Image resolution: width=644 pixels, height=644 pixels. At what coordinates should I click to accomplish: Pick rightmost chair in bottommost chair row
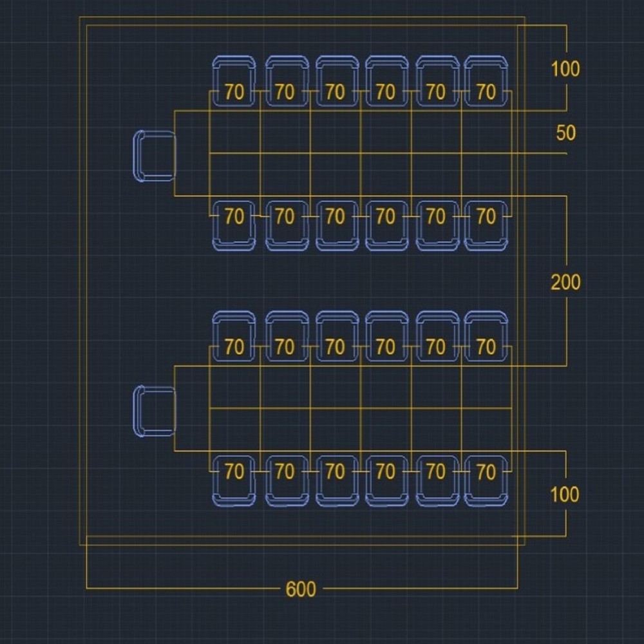point(486,481)
